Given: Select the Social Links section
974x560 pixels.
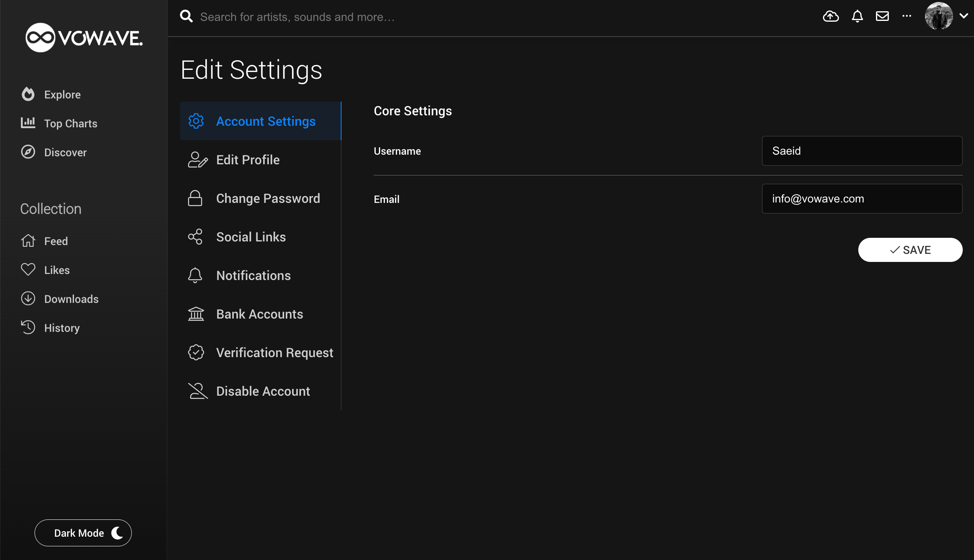Looking at the screenshot, I should (251, 237).
